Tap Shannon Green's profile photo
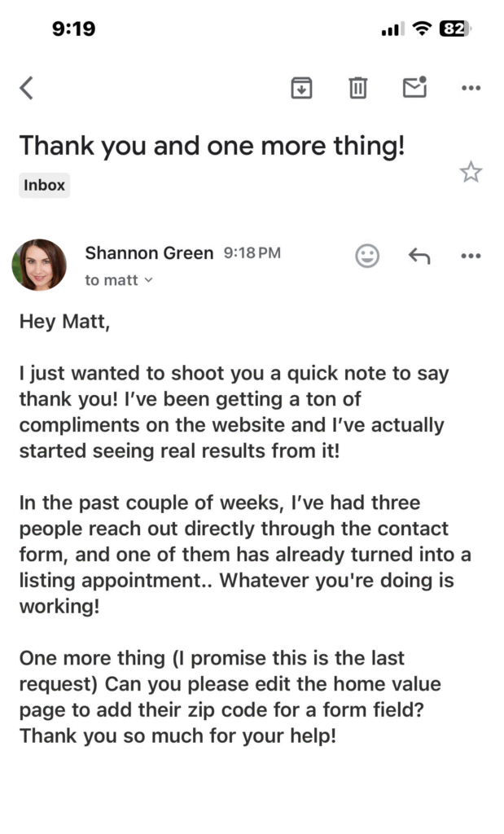Image resolution: width=504 pixels, height=834 pixels. 39,265
